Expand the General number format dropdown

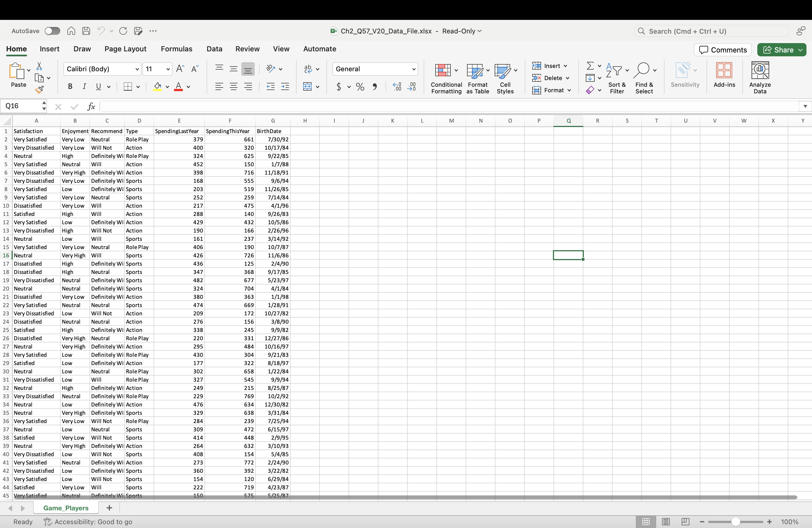point(413,69)
